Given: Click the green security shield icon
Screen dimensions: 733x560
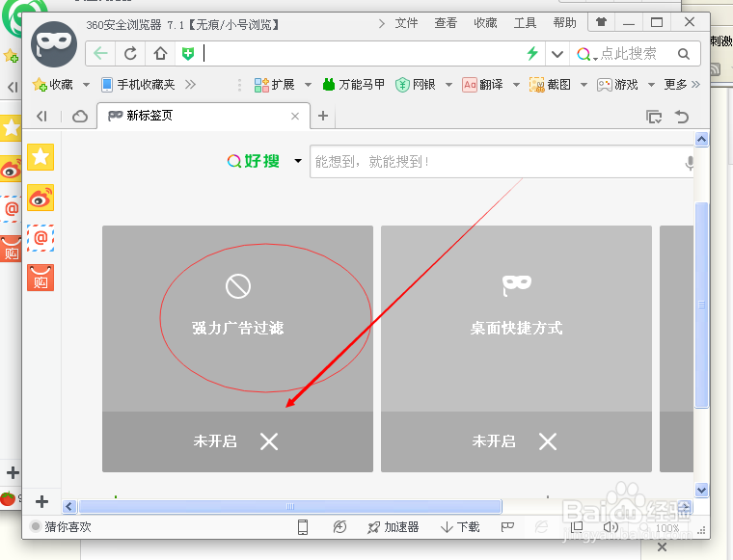Looking at the screenshot, I should point(188,54).
